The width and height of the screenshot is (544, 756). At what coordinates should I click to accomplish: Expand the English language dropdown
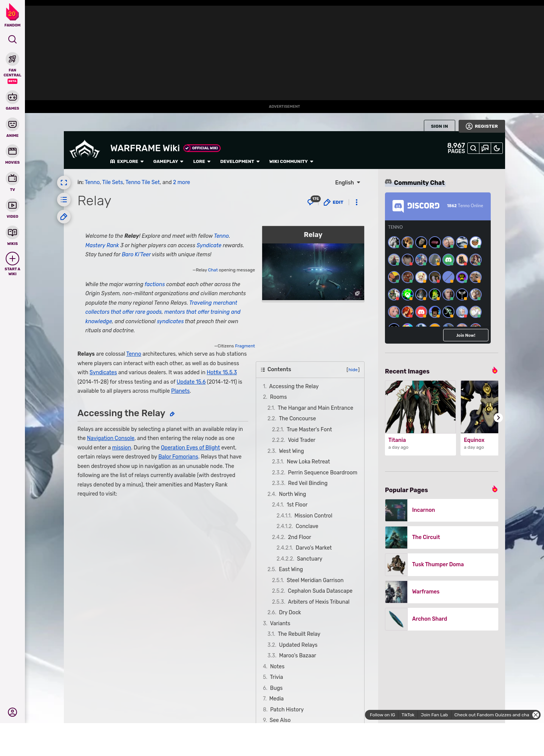(x=348, y=183)
